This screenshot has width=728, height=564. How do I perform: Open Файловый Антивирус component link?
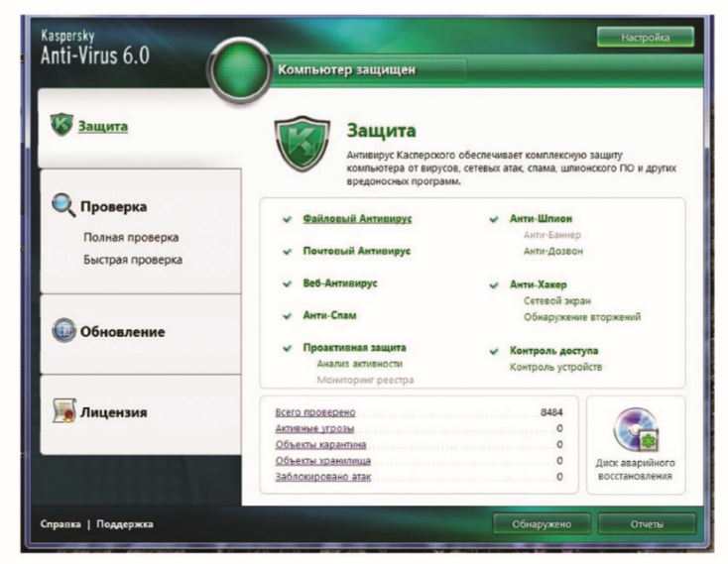(357, 218)
